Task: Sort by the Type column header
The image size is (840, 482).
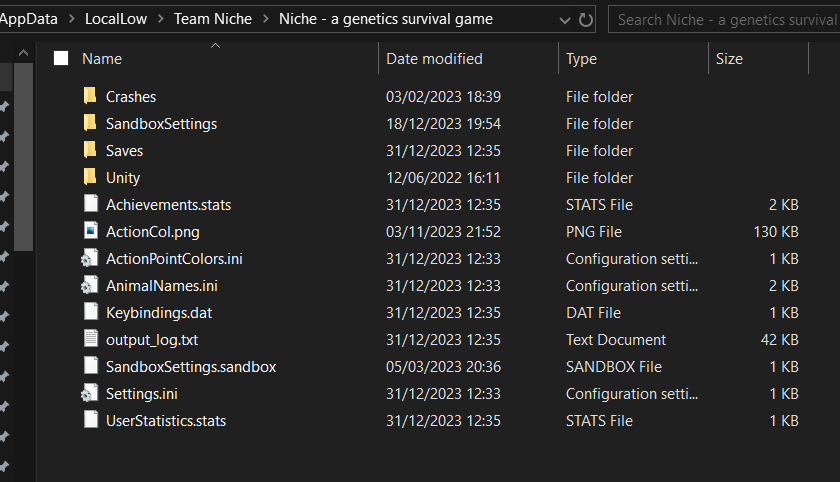Action: click(x=581, y=59)
